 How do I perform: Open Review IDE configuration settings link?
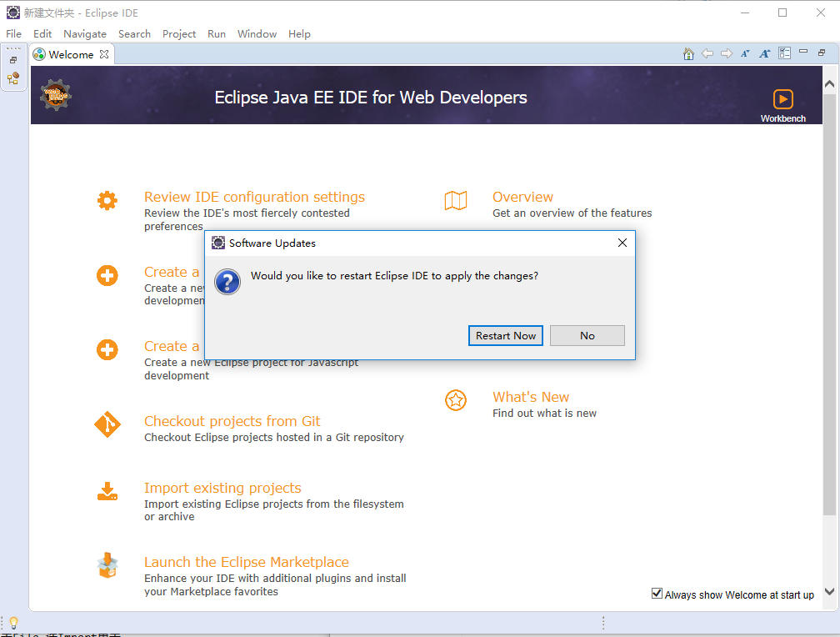click(x=254, y=197)
